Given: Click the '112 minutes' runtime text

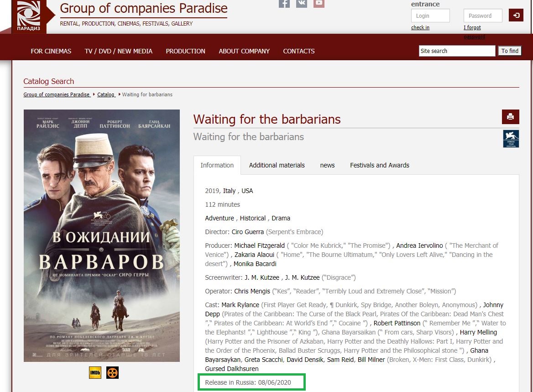Looking at the screenshot, I should 222,204.
